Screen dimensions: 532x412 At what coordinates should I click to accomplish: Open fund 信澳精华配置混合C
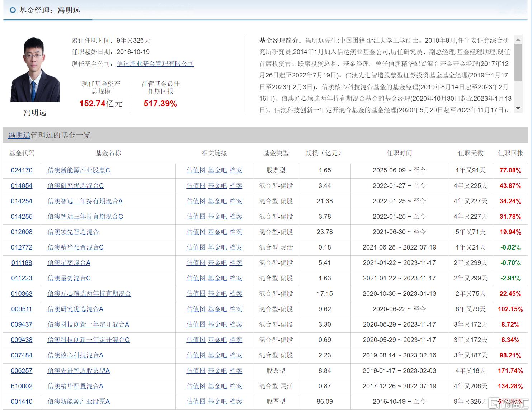coord(75,247)
